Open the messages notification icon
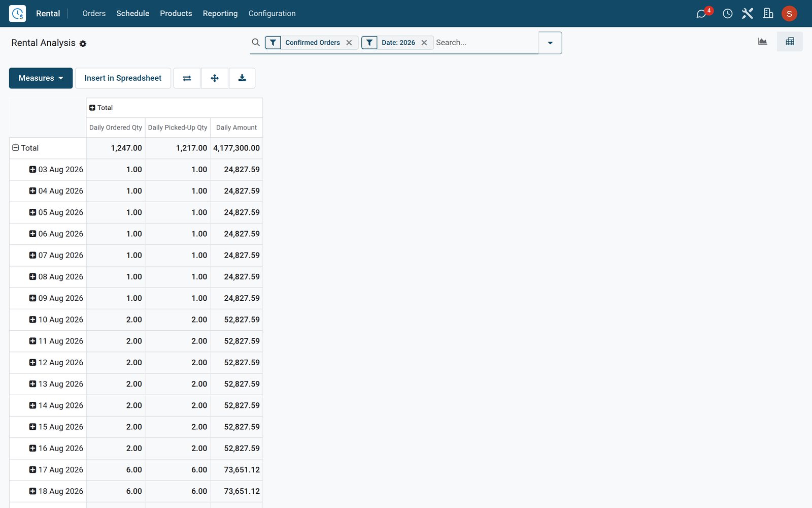This screenshot has width=812, height=508. tap(701, 14)
